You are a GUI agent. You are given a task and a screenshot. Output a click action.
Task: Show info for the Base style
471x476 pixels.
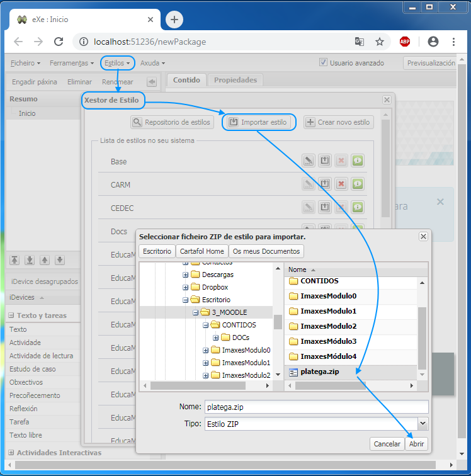[358, 161]
